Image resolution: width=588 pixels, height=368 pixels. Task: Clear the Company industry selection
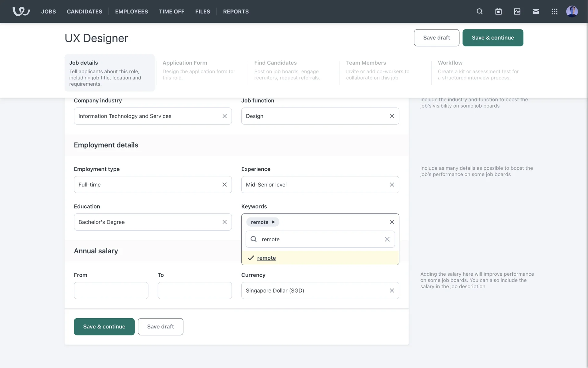pyautogui.click(x=224, y=116)
